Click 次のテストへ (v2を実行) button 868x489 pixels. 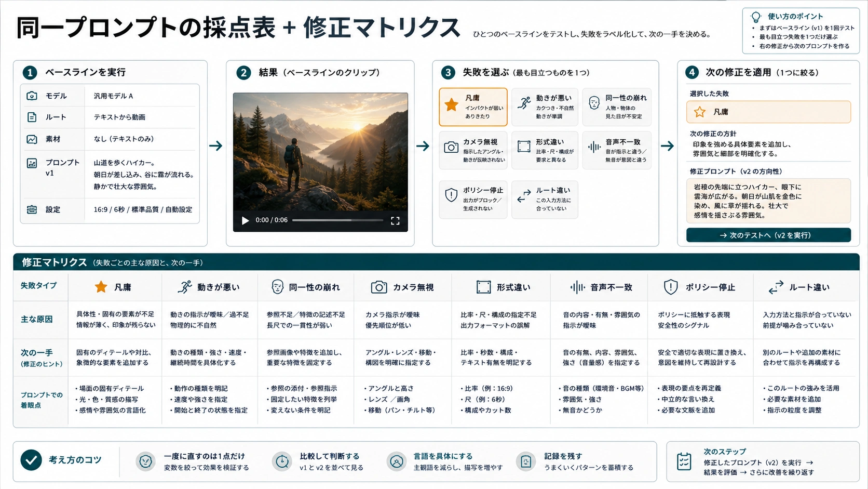pos(768,235)
